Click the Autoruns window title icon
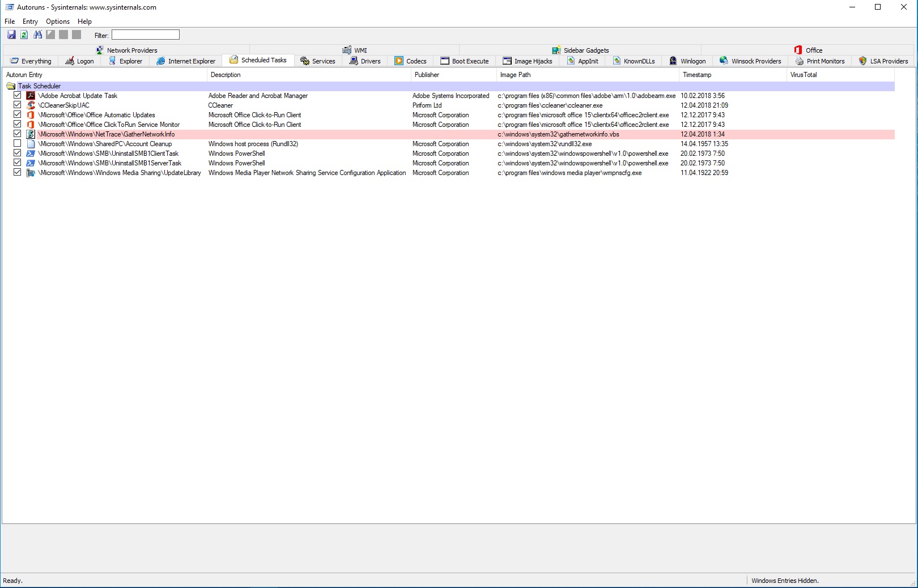This screenshot has height=588, width=918. (9, 7)
